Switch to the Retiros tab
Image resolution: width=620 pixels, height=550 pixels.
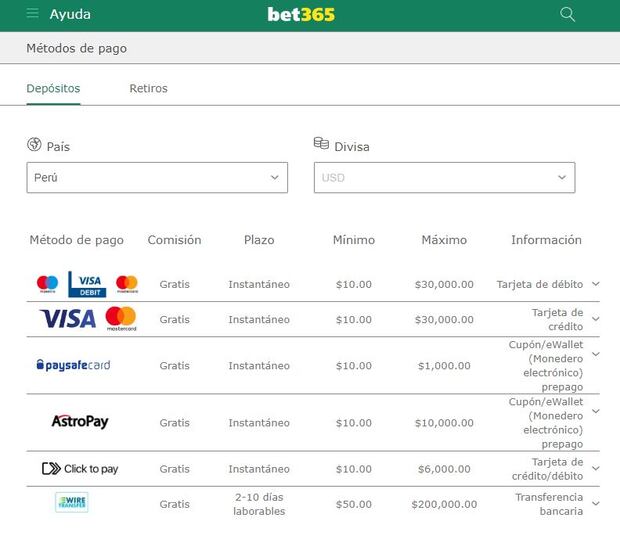(148, 88)
